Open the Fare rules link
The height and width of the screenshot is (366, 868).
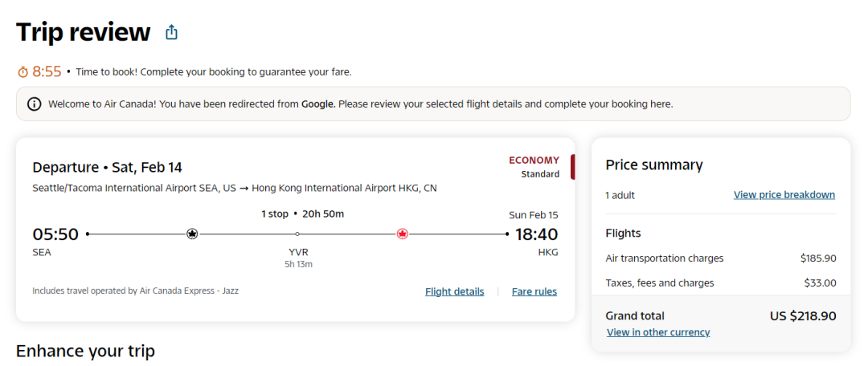point(534,291)
